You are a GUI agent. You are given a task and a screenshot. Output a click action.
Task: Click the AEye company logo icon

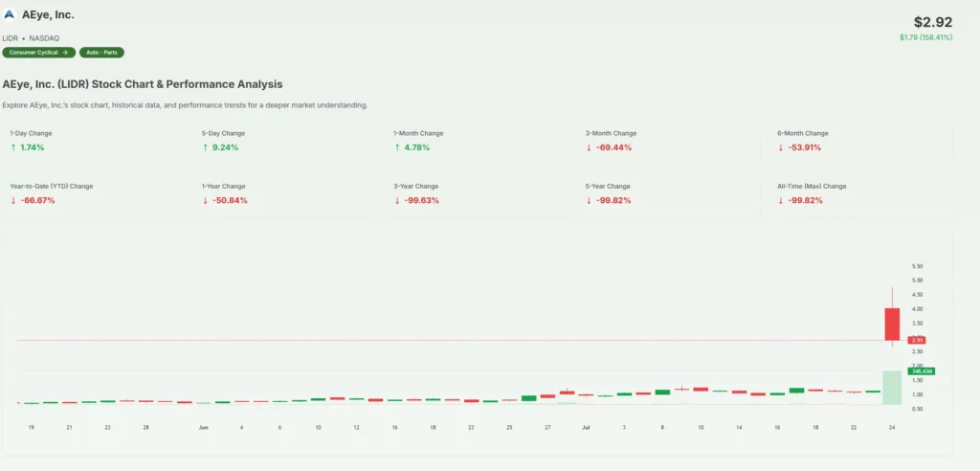[10, 15]
